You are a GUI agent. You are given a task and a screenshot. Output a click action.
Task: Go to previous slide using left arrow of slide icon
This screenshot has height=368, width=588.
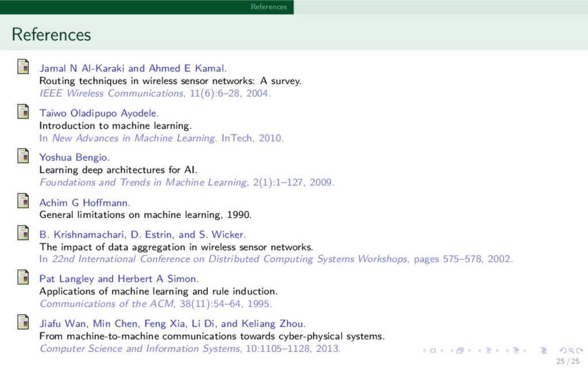coord(424,350)
